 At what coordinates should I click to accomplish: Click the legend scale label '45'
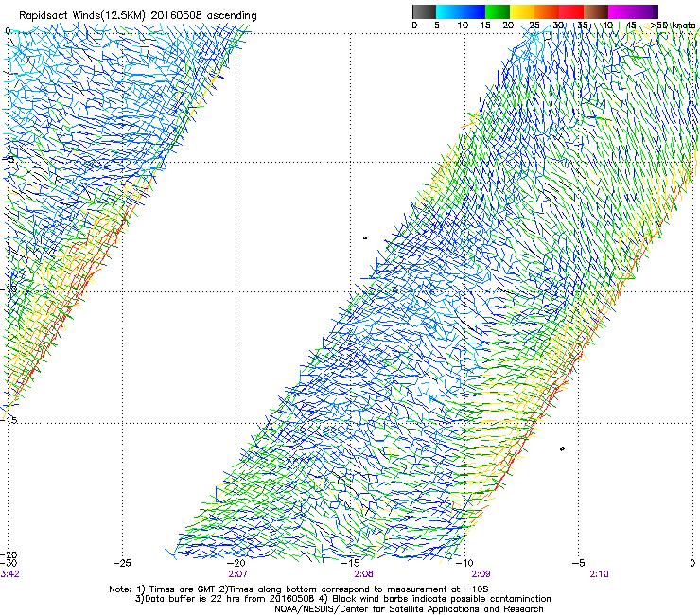pos(631,25)
